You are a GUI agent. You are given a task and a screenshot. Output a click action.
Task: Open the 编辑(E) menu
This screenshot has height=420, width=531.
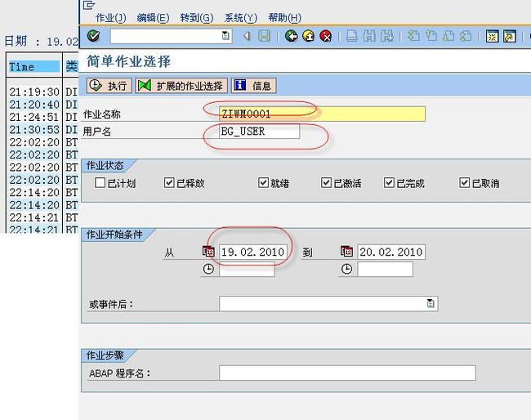pos(153,18)
